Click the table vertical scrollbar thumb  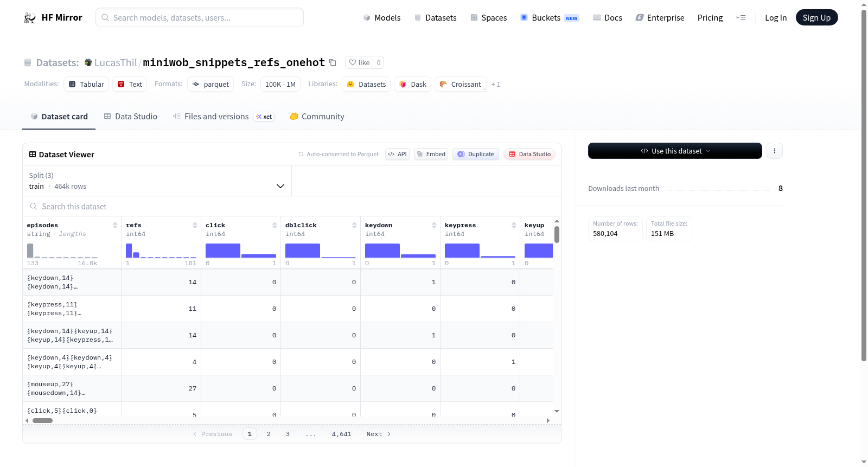pyautogui.click(x=557, y=234)
